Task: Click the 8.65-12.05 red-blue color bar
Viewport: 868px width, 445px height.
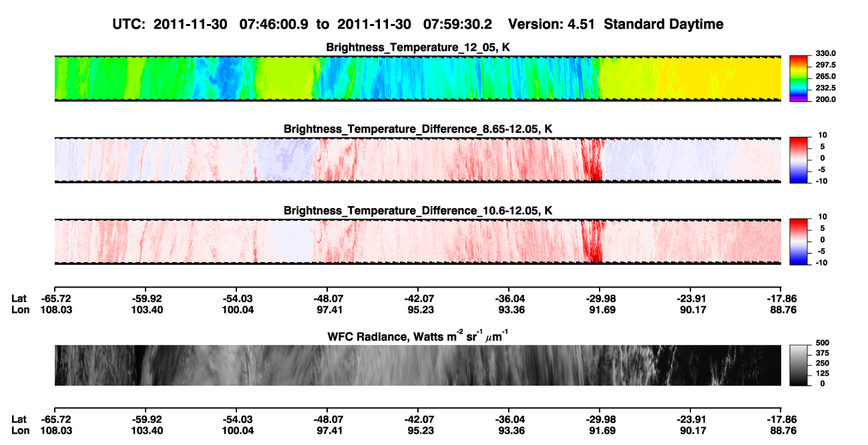Action: 799,160
